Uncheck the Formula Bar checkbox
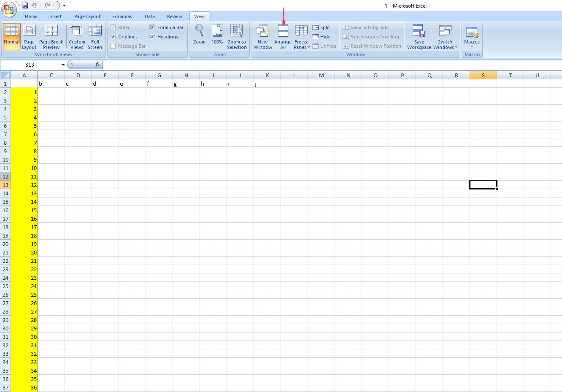Viewport: 562px width, 392px height. [x=152, y=27]
